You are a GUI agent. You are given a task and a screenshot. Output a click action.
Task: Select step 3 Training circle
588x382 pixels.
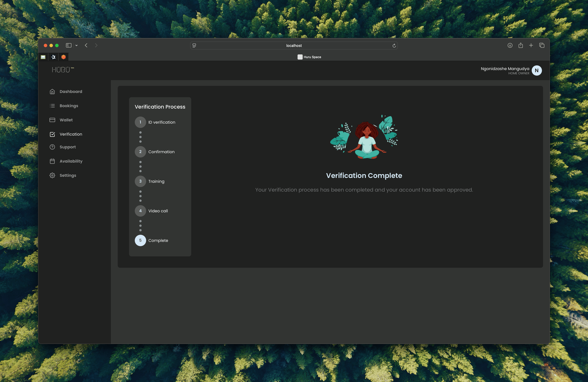click(x=140, y=181)
